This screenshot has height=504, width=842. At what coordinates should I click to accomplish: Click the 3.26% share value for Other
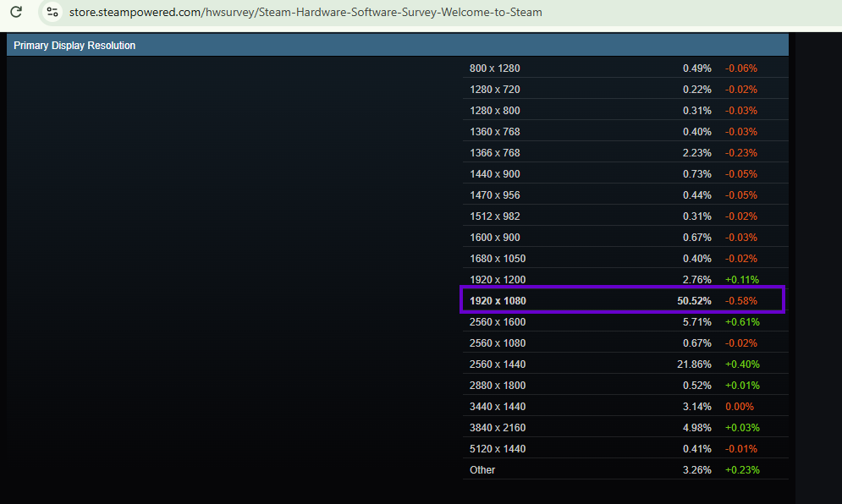[697, 469]
